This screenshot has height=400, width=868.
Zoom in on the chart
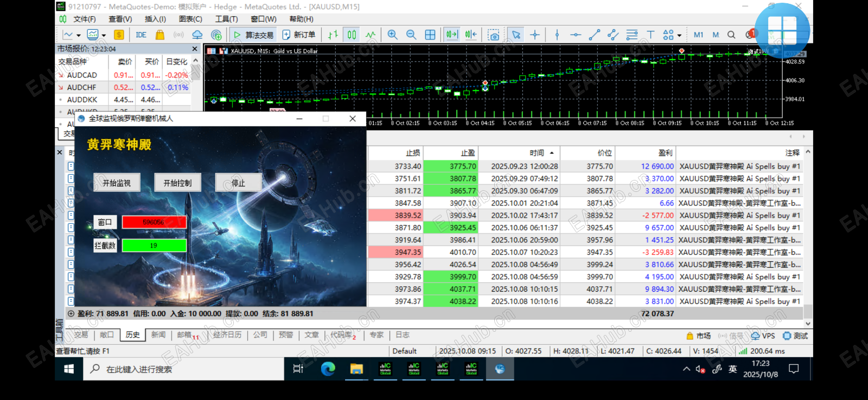pos(393,35)
